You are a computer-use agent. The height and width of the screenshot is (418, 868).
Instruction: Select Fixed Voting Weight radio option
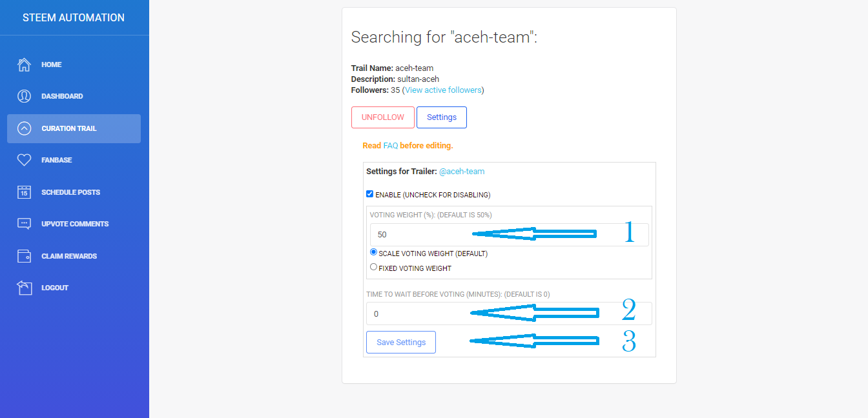tap(373, 266)
